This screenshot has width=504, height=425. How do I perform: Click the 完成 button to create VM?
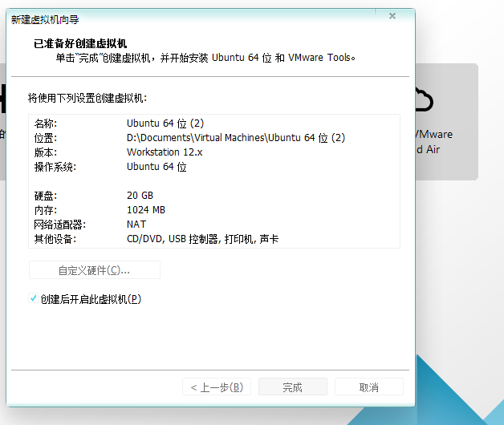tap(292, 387)
